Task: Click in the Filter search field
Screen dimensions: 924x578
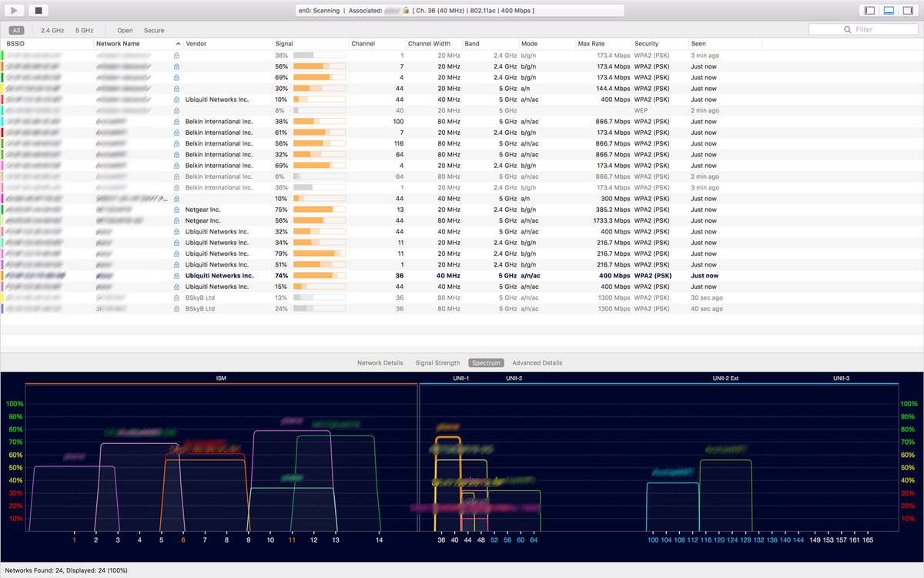Action: click(863, 29)
